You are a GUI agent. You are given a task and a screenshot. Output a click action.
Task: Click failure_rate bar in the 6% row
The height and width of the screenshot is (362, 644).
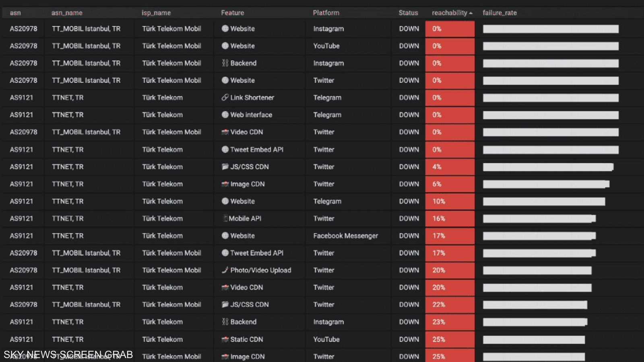546,184
